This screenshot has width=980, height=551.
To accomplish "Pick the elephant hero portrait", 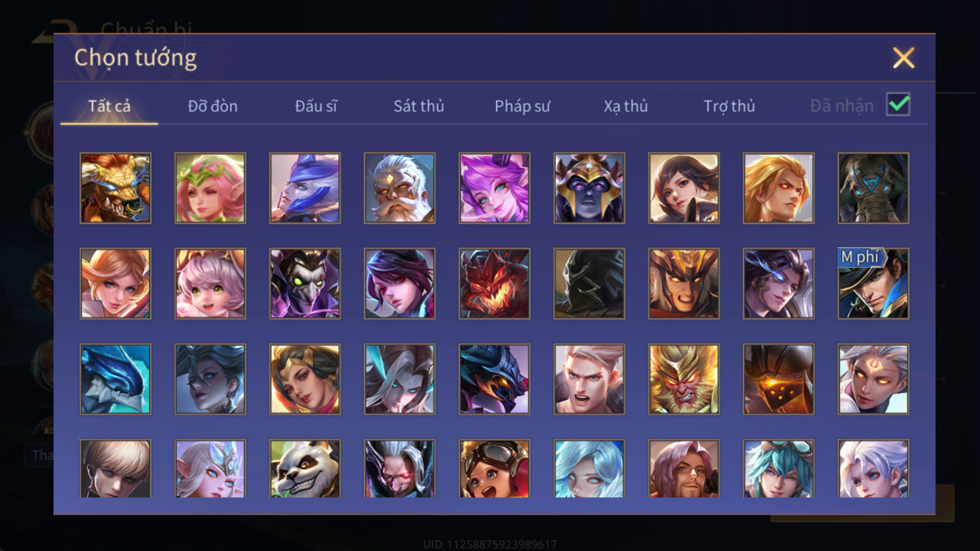I will (873, 188).
